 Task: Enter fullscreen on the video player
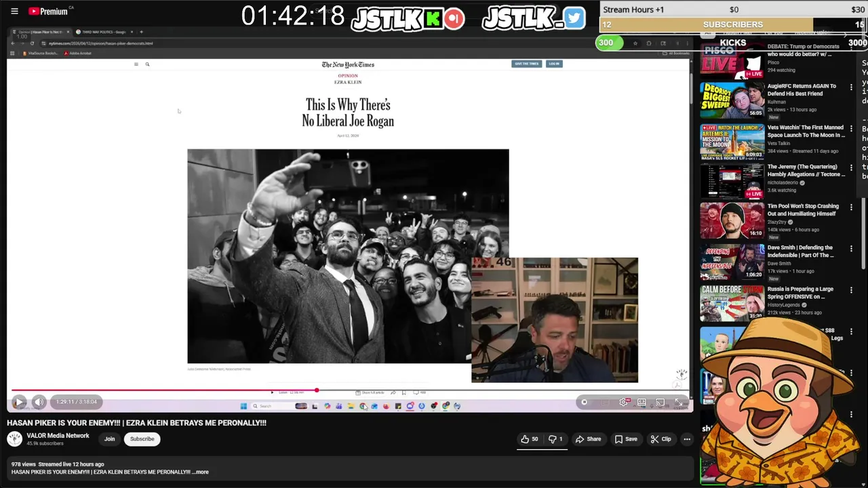coord(678,403)
